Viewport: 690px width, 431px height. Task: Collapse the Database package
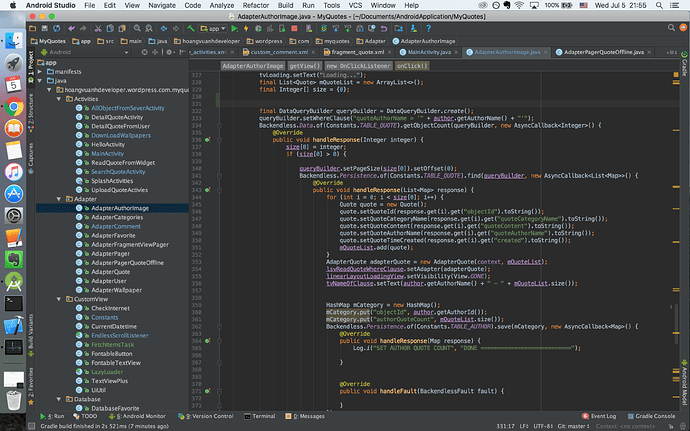59,399
